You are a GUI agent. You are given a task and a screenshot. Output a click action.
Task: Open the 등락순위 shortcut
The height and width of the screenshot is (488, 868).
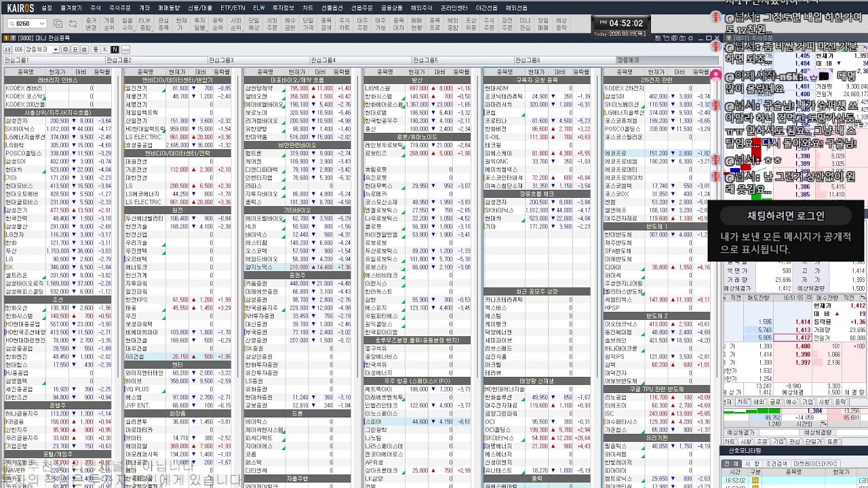tap(218, 24)
